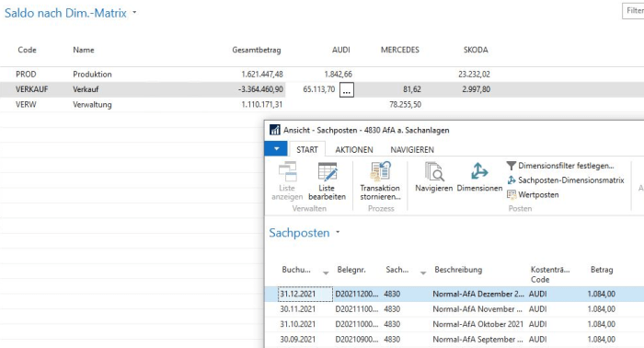Switch to the NAVIGIEREN ribbon tab
This screenshot has width=644, height=348.
tap(412, 149)
